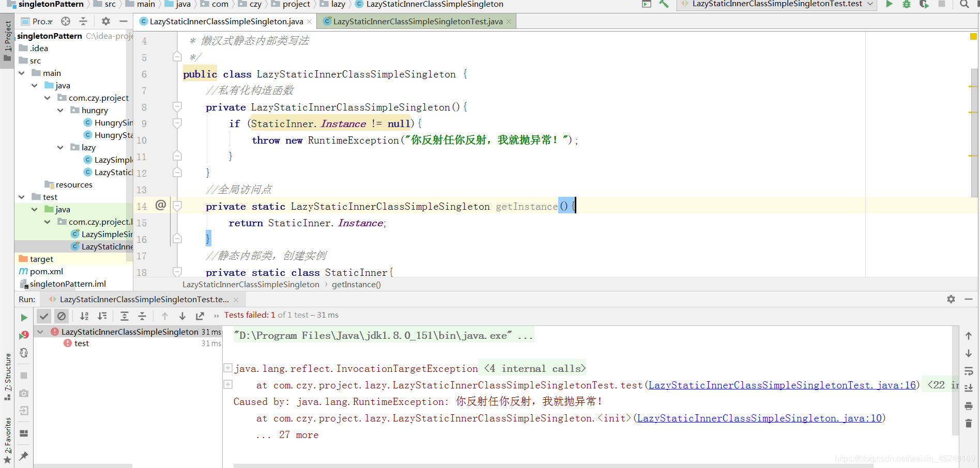Select resources folder in project tree
Image resolution: width=980 pixels, height=468 pixels.
[74, 185]
